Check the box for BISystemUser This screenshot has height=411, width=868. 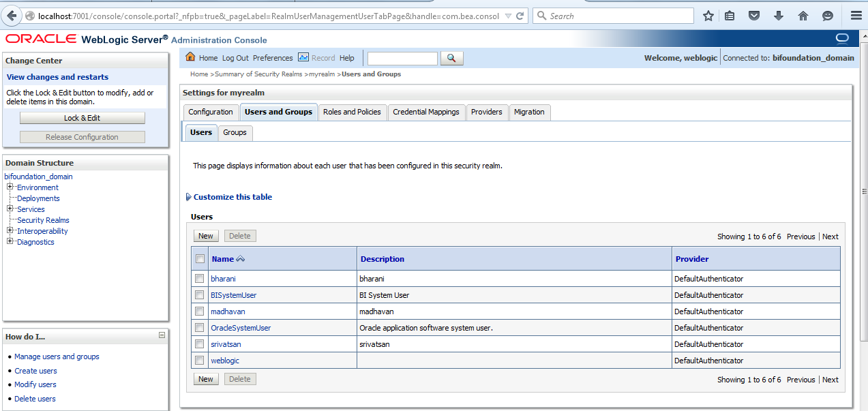point(199,294)
